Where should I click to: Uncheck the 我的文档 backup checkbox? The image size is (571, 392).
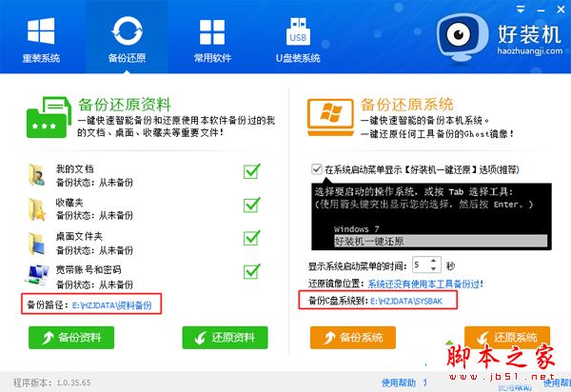tap(251, 171)
